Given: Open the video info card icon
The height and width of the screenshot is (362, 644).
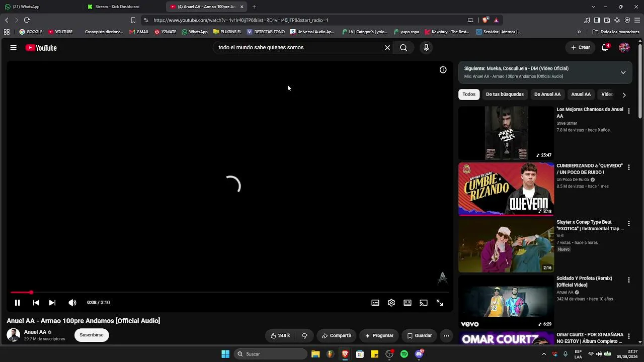Looking at the screenshot, I should (x=443, y=70).
